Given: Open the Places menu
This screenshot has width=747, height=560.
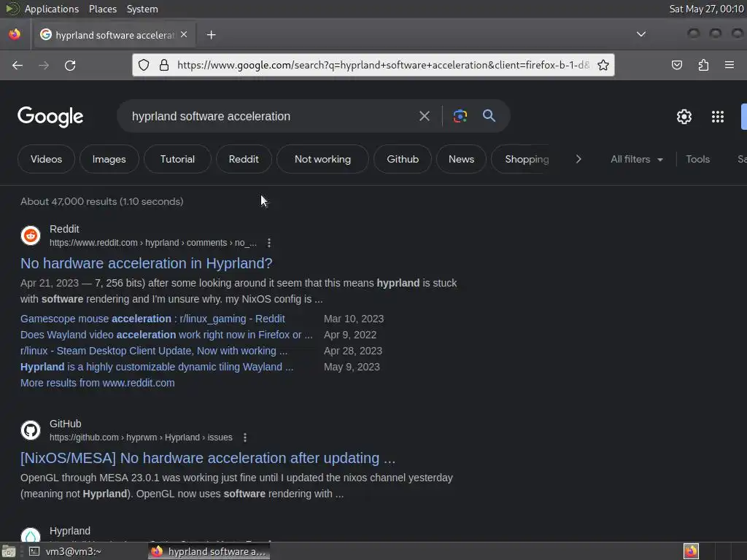Looking at the screenshot, I should pos(102,9).
